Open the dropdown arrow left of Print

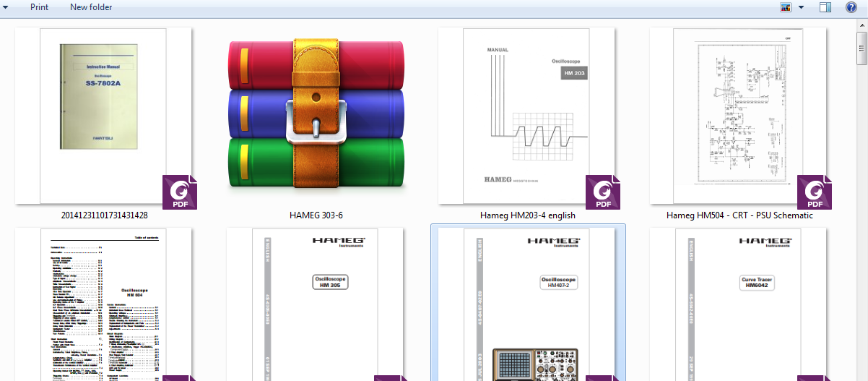click(x=6, y=7)
